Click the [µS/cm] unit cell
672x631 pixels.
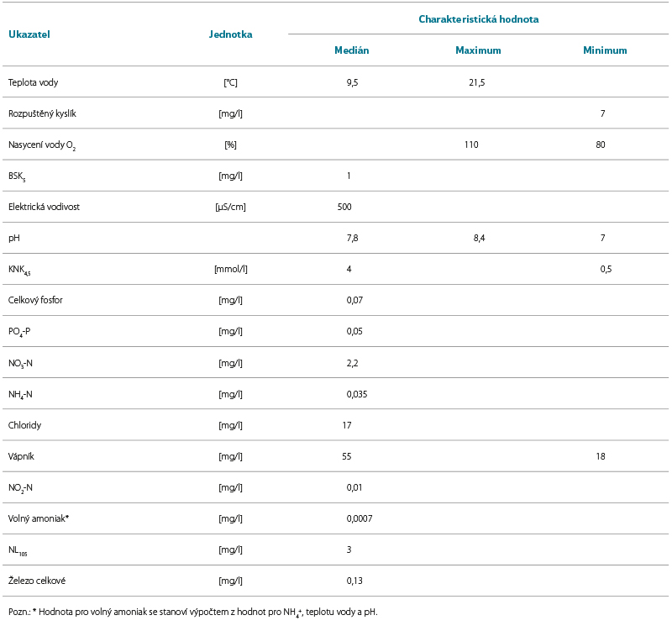(231, 207)
